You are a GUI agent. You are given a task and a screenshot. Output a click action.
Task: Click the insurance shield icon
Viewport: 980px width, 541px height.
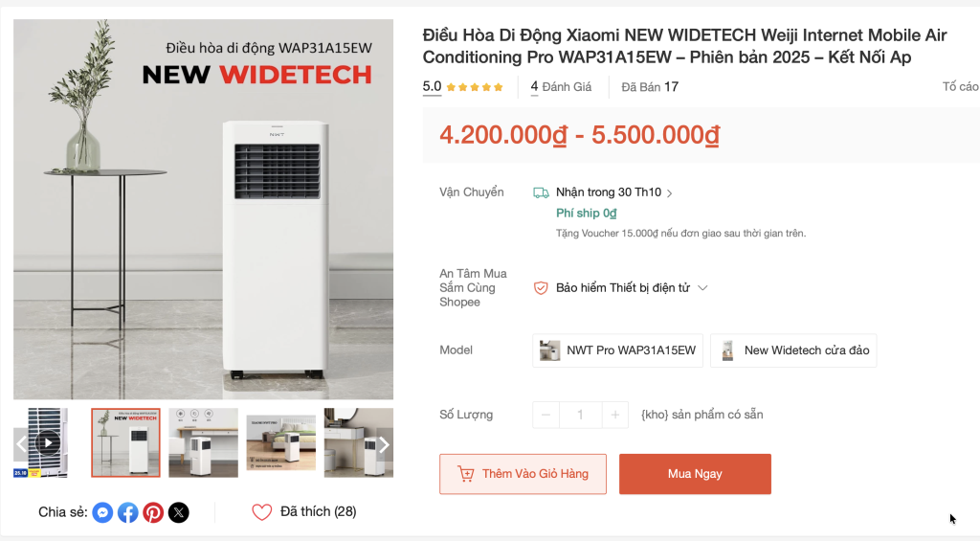point(541,287)
